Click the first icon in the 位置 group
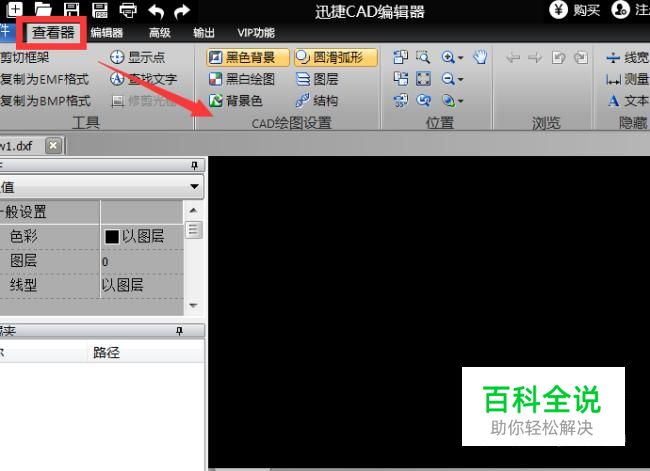The width and height of the screenshot is (650, 471). [x=400, y=57]
